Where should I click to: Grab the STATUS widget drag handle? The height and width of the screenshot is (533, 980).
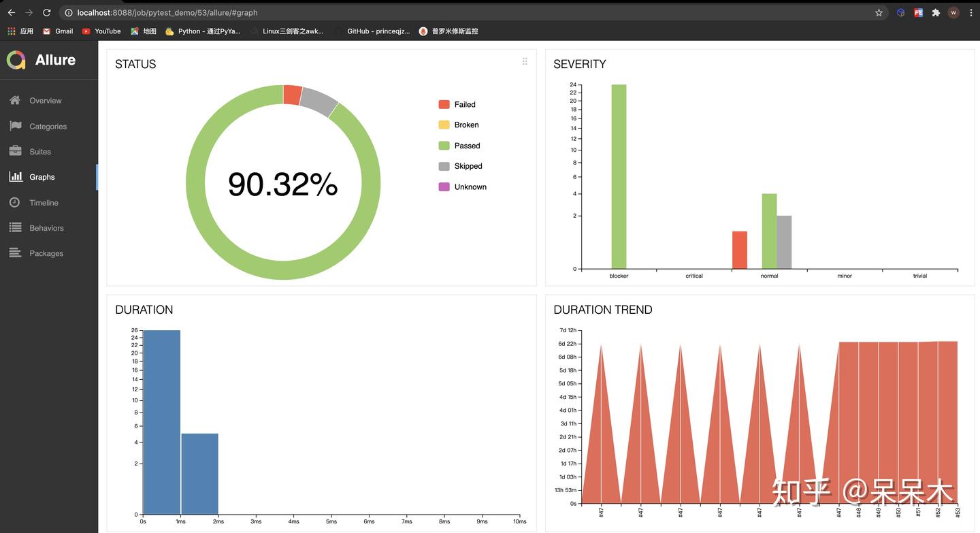[525, 61]
